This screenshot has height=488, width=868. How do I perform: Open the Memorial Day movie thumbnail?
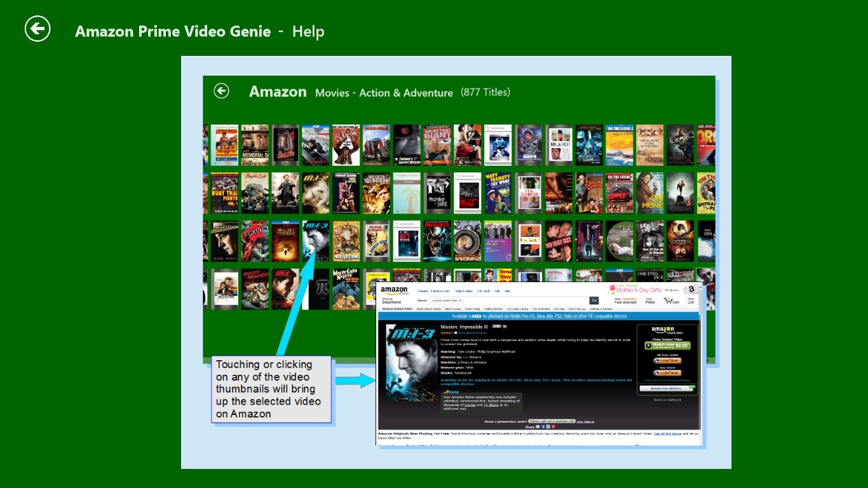click(255, 145)
